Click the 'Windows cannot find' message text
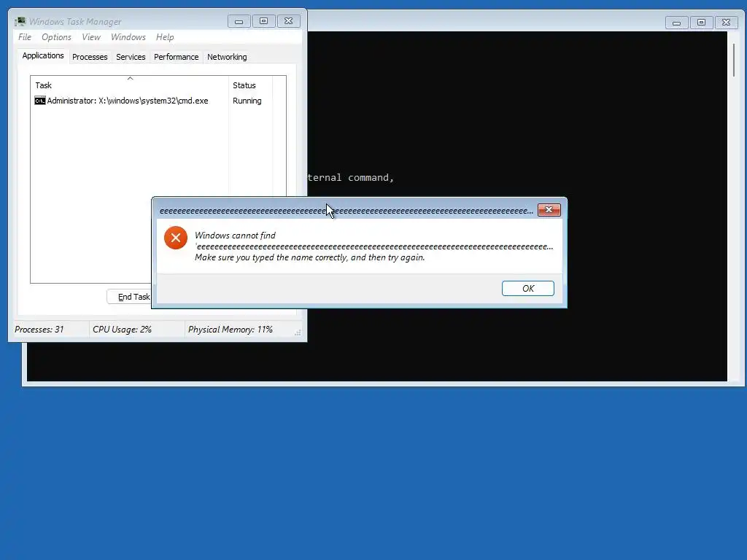This screenshot has width=747, height=560. coord(236,236)
